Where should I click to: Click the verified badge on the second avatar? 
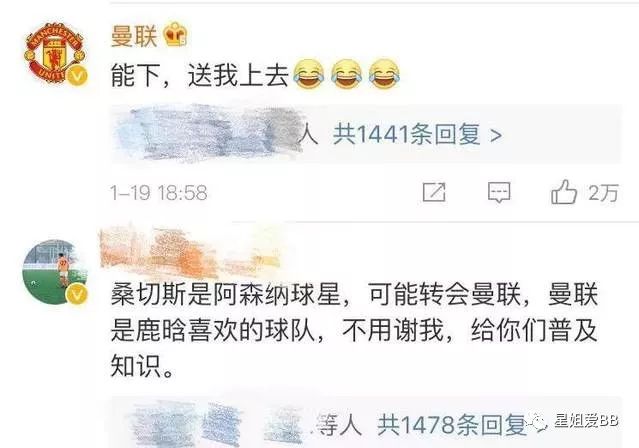click(x=77, y=295)
